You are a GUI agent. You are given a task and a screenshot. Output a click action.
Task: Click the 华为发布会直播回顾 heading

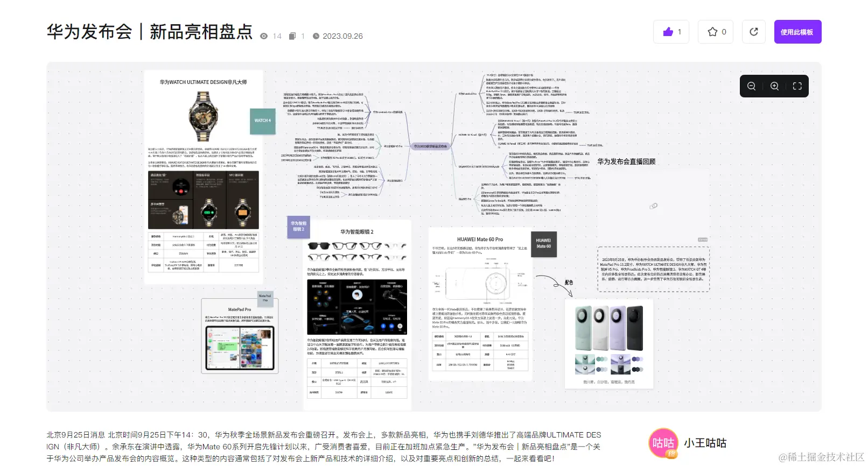pyautogui.click(x=626, y=161)
